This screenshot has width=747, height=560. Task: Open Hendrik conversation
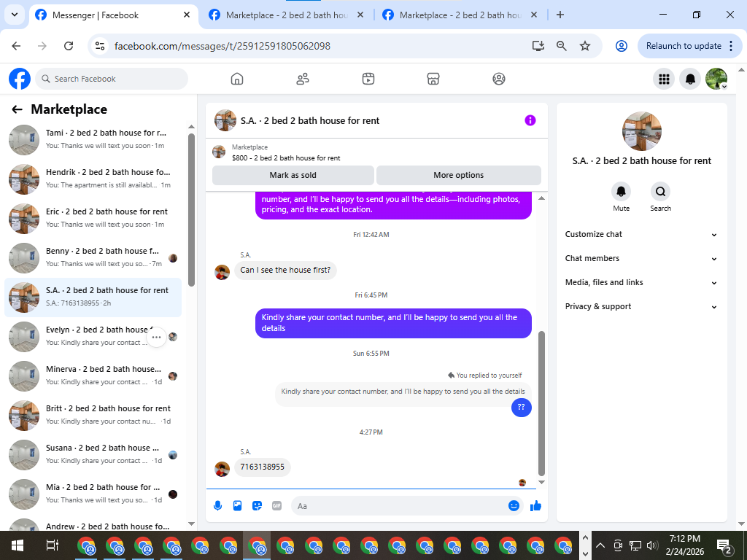pyautogui.click(x=93, y=179)
